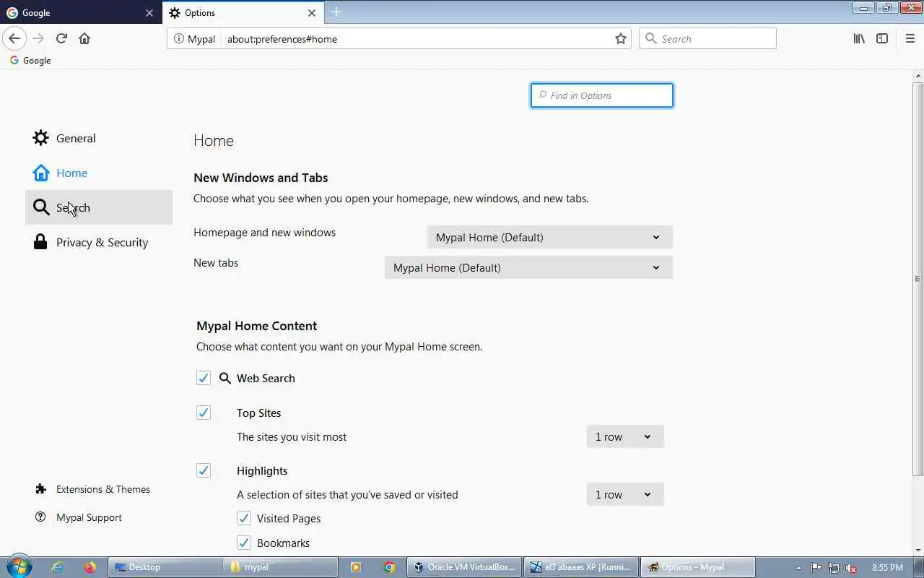Screen dimensions: 924x578
Task: Click the taskbar clock 8:55 PM
Action: pos(888,568)
